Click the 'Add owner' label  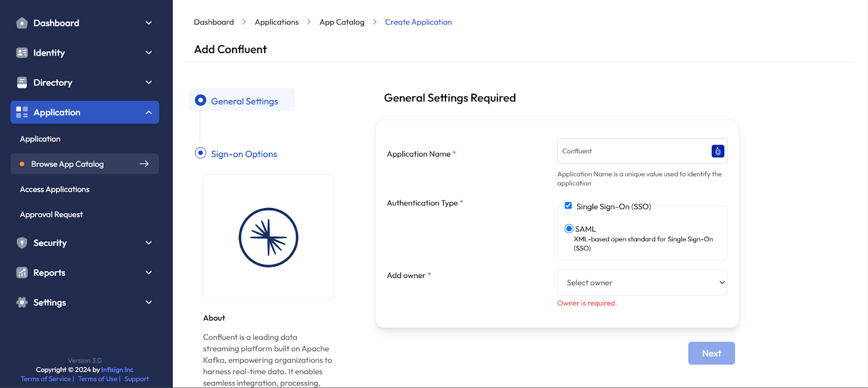[406, 275]
